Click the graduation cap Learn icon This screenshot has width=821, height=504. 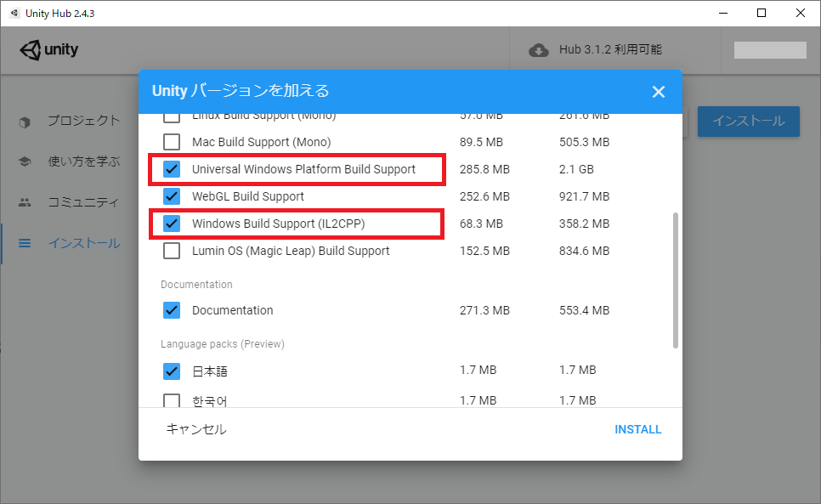[x=25, y=161]
